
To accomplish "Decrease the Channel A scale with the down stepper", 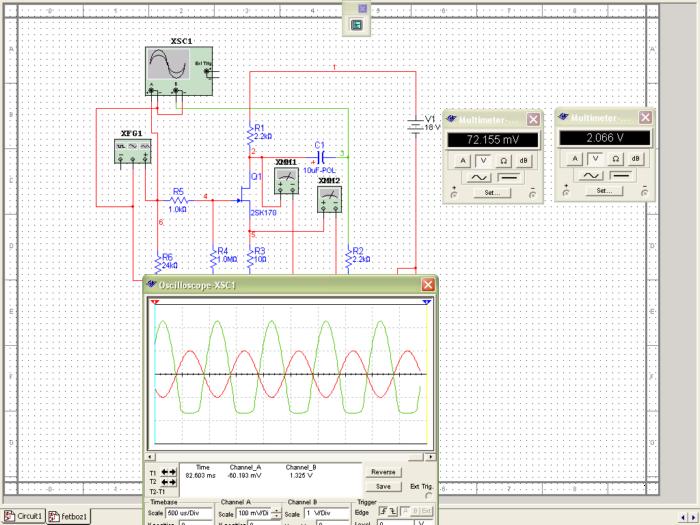I will click(277, 516).
